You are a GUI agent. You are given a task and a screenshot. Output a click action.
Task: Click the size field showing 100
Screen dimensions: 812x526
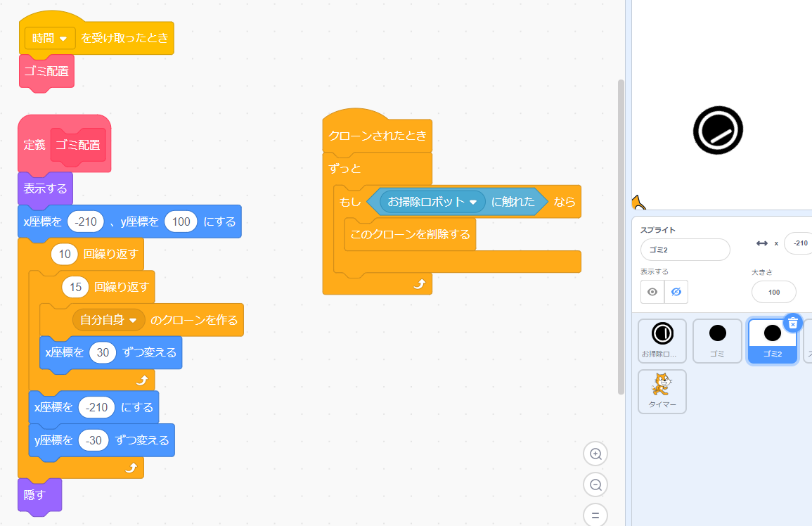click(773, 292)
